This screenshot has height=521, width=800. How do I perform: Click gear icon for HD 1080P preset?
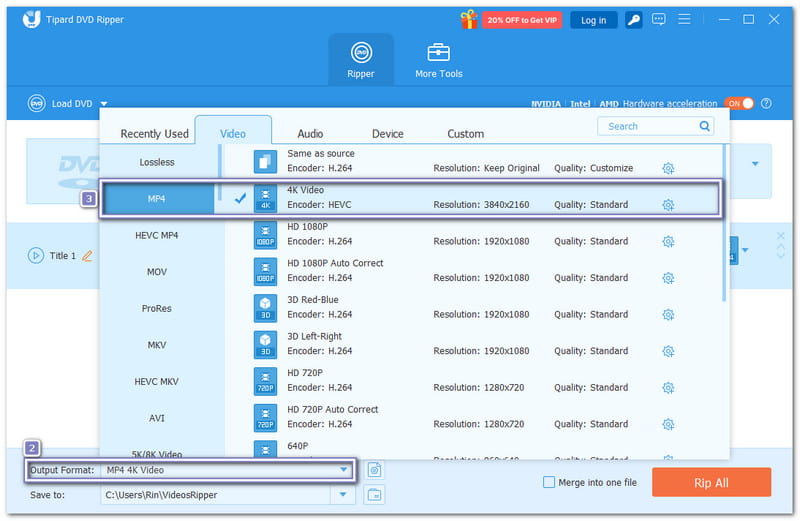[668, 241]
